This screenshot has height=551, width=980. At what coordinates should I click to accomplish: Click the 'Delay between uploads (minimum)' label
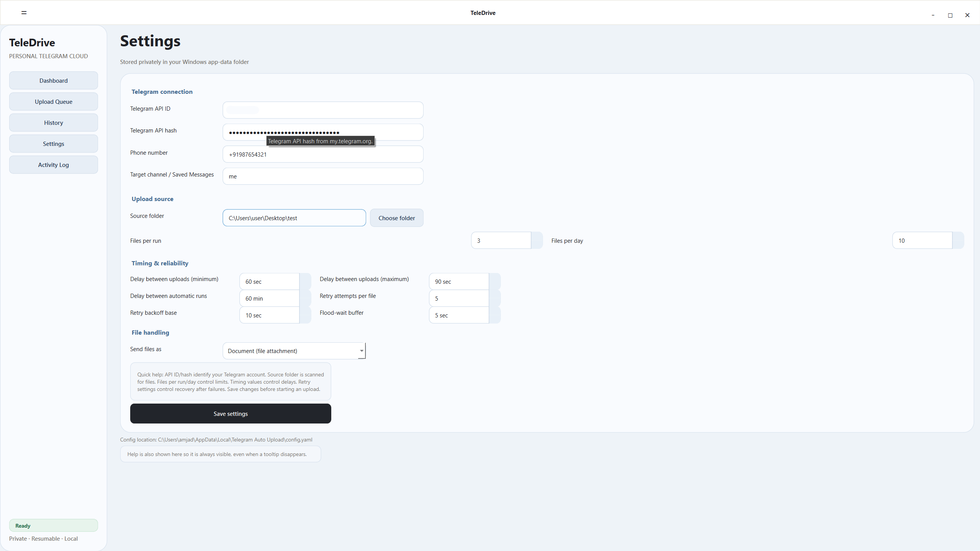[174, 279]
